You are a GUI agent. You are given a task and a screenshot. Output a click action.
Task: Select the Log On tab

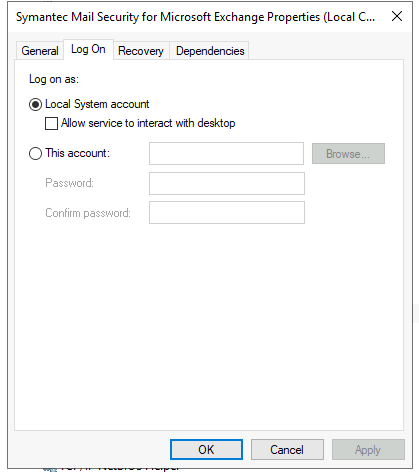pyautogui.click(x=88, y=49)
